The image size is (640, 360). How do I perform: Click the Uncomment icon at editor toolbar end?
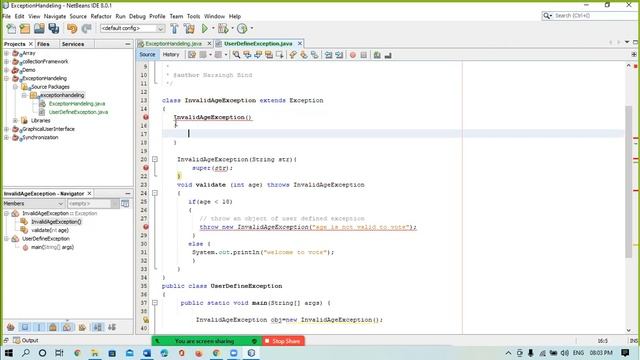point(388,55)
